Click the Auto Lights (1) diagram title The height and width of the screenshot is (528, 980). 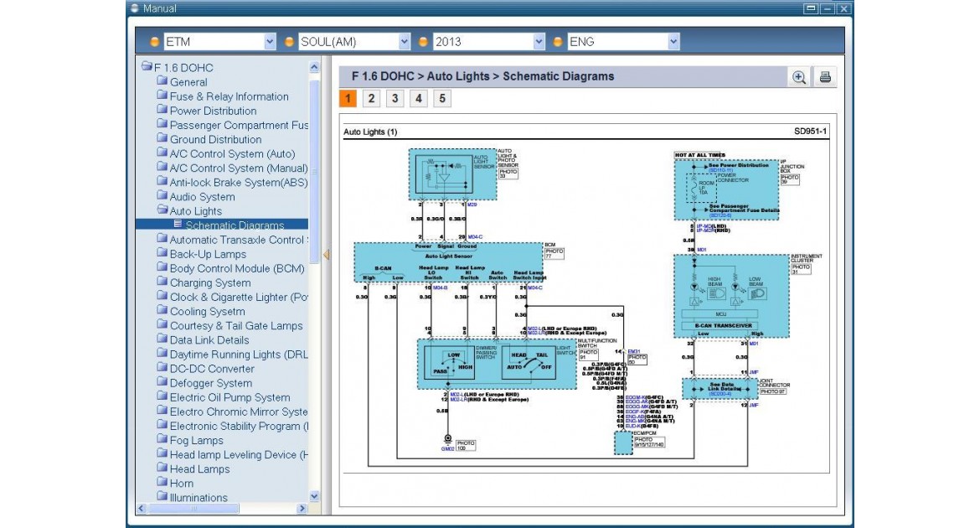tap(370, 132)
